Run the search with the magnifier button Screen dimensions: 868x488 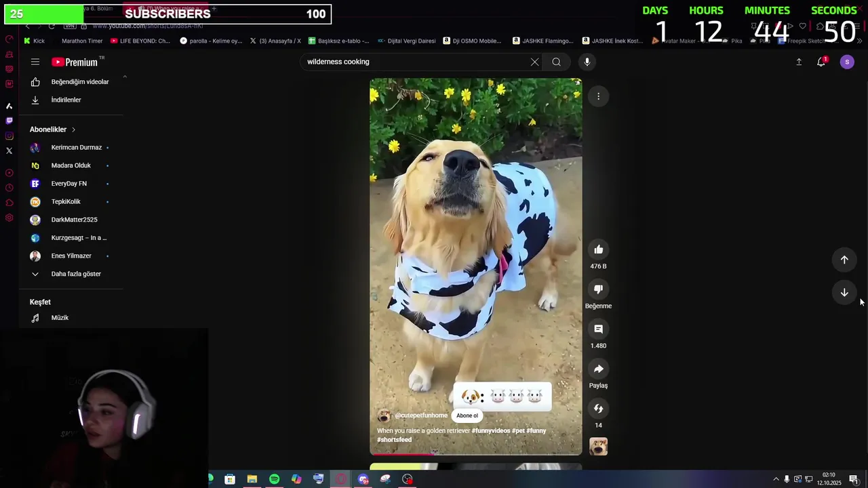pyautogui.click(x=556, y=62)
